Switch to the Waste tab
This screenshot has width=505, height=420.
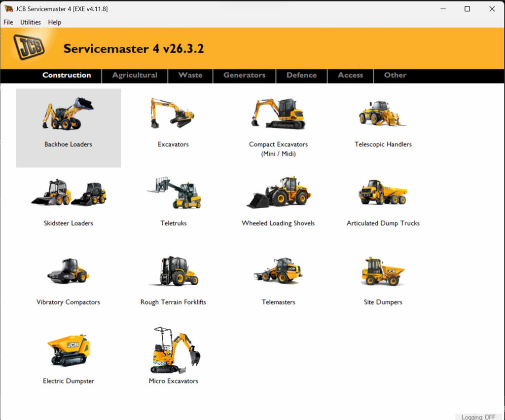(190, 75)
